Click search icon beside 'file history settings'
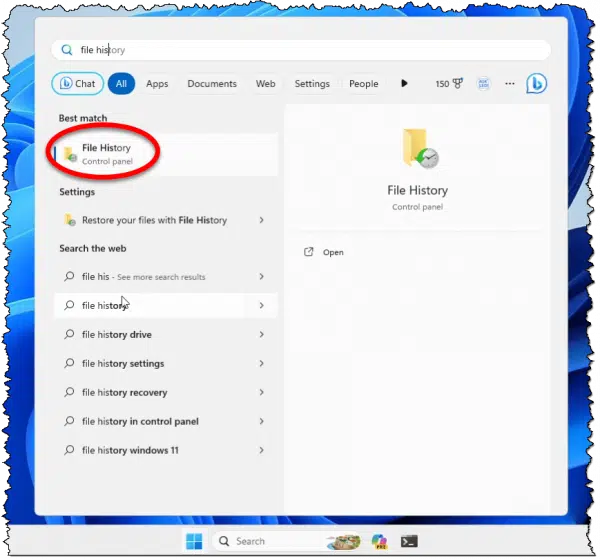 (x=69, y=363)
